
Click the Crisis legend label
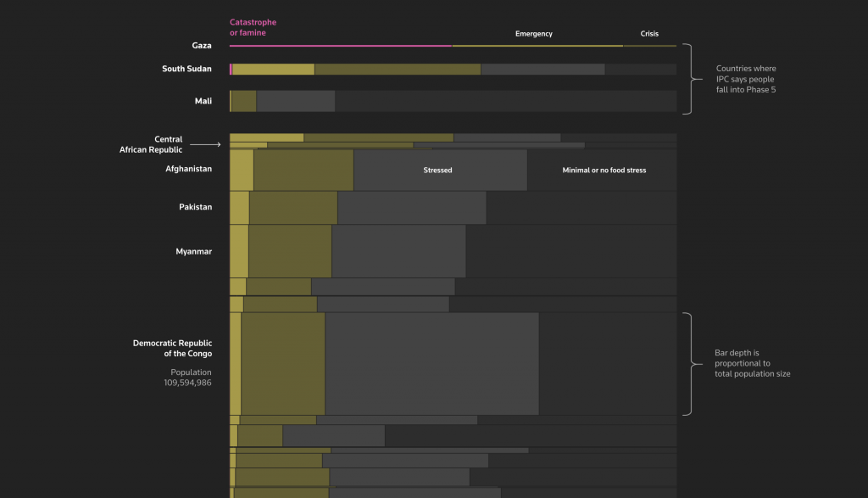649,33
